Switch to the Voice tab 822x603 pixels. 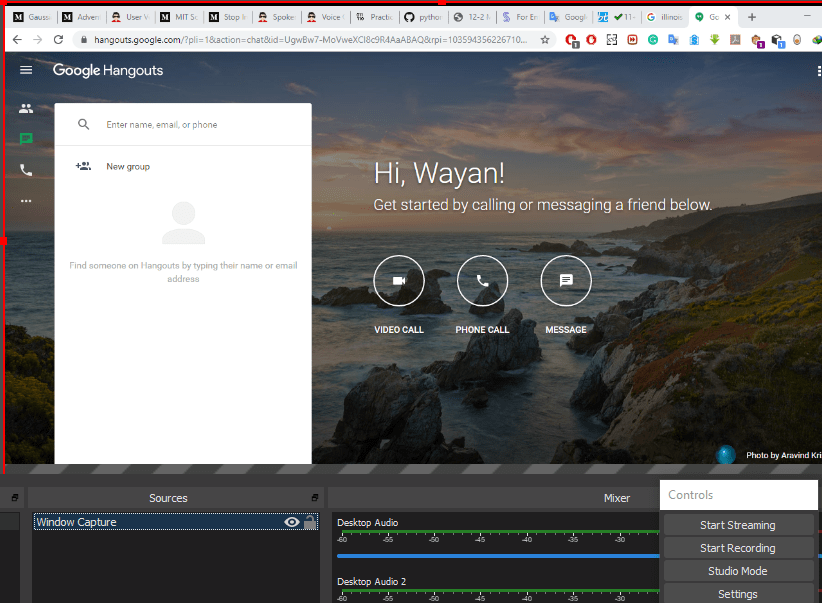coord(326,17)
